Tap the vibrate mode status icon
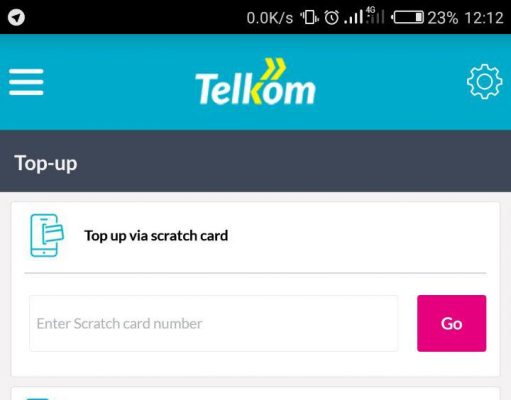The image size is (511, 400). coord(309,17)
